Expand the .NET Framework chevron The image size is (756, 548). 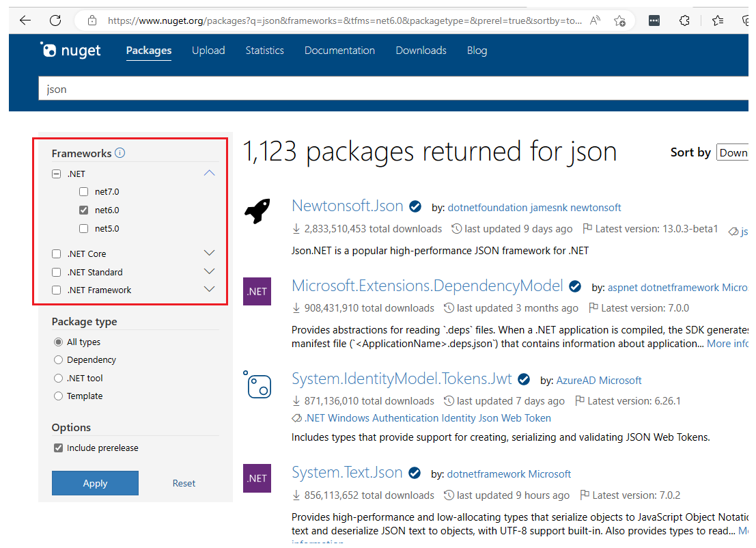click(x=209, y=289)
